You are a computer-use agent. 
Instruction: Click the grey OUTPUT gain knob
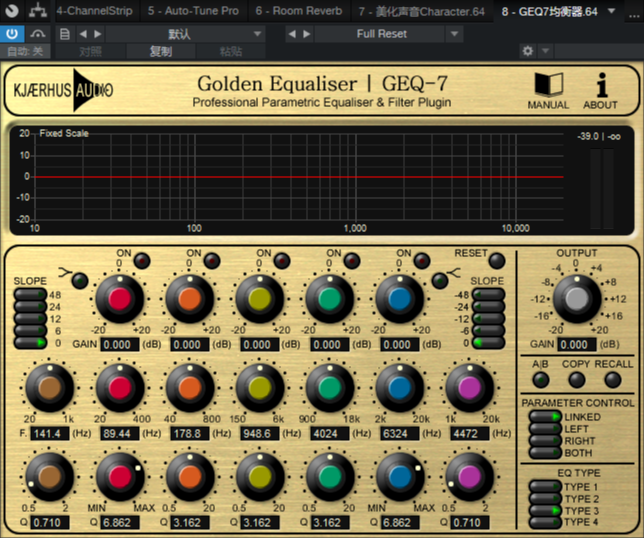click(577, 299)
